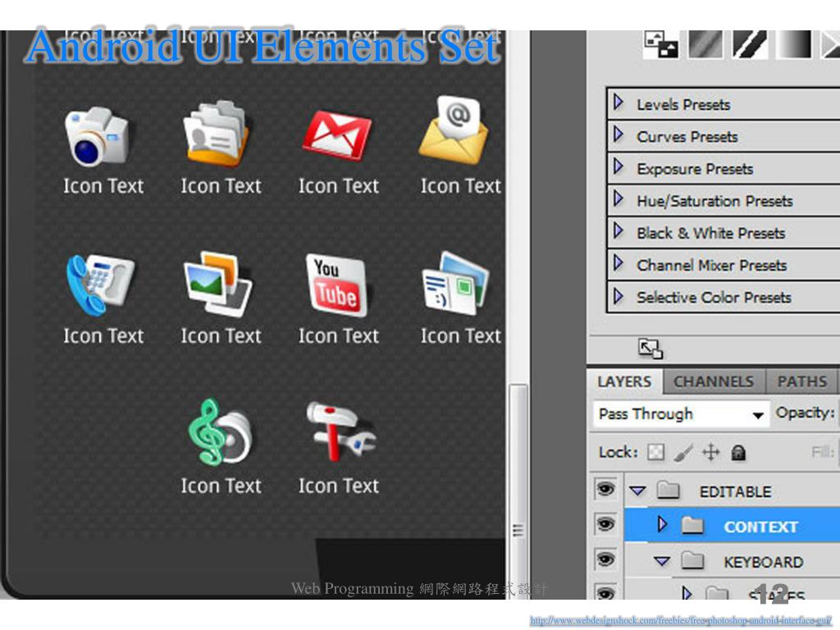Hide the EDITABLE layer group
840x630 pixels.
[606, 489]
